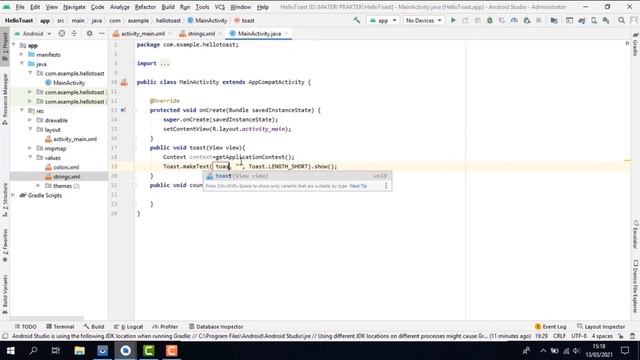Open the AVD Manager toolbar icon
The width and height of the screenshot is (640, 360).
click(594, 20)
